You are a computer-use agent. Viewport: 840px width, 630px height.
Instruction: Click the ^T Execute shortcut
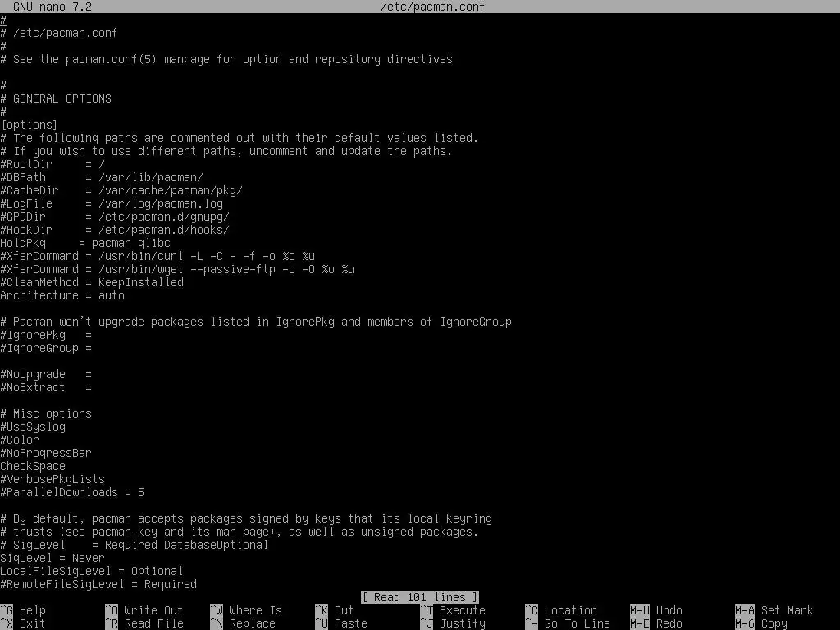pyautogui.click(x=453, y=610)
